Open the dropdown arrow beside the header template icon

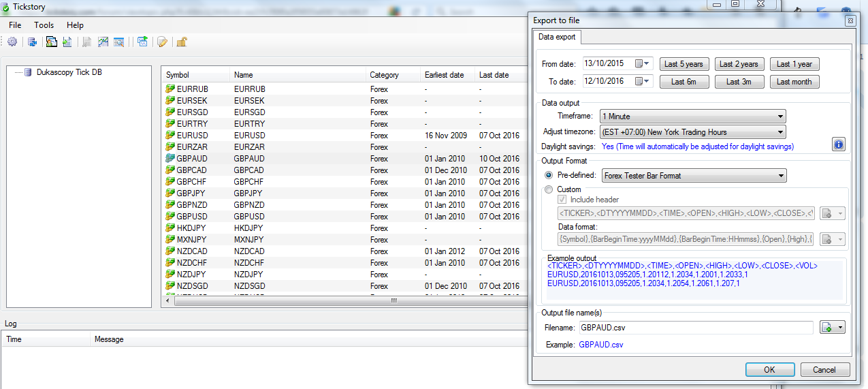[x=839, y=213]
